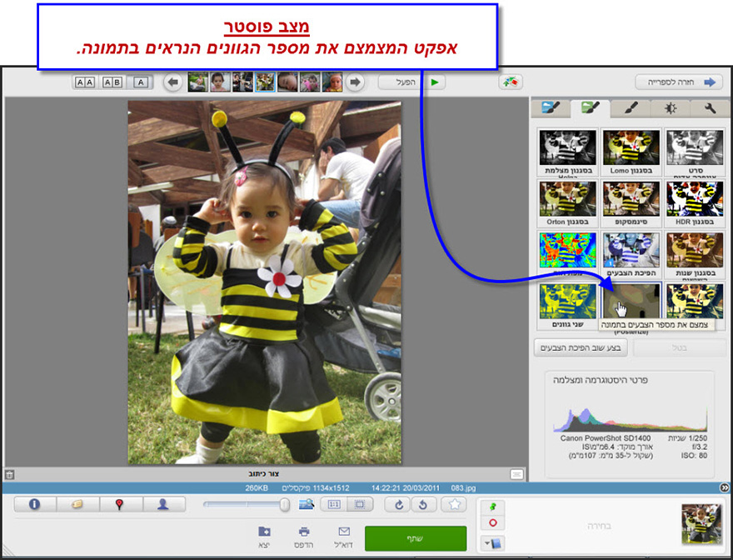This screenshot has width=733, height=560.
Task: Expand the double-chevron panel at bottom right
Action: point(725,487)
